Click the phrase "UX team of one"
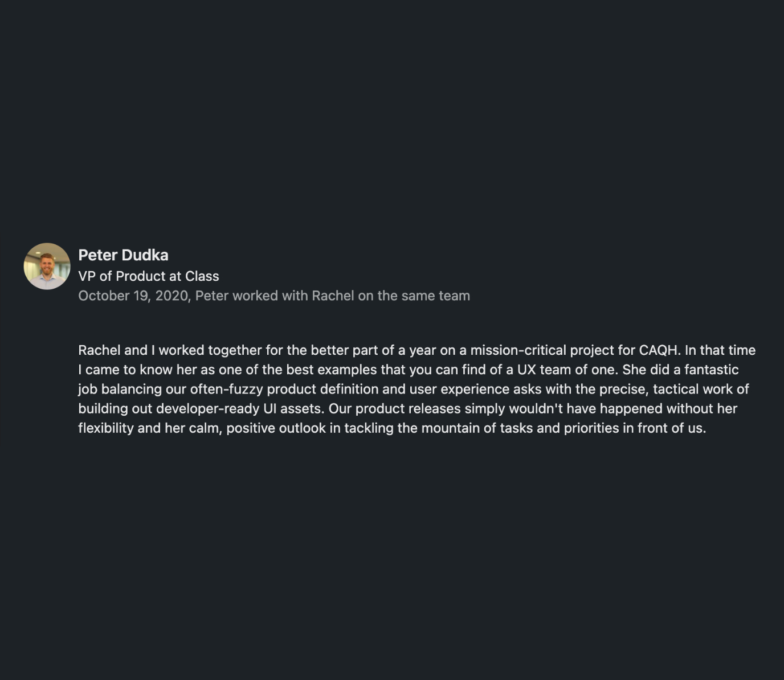The width and height of the screenshot is (784, 680). coord(566,370)
